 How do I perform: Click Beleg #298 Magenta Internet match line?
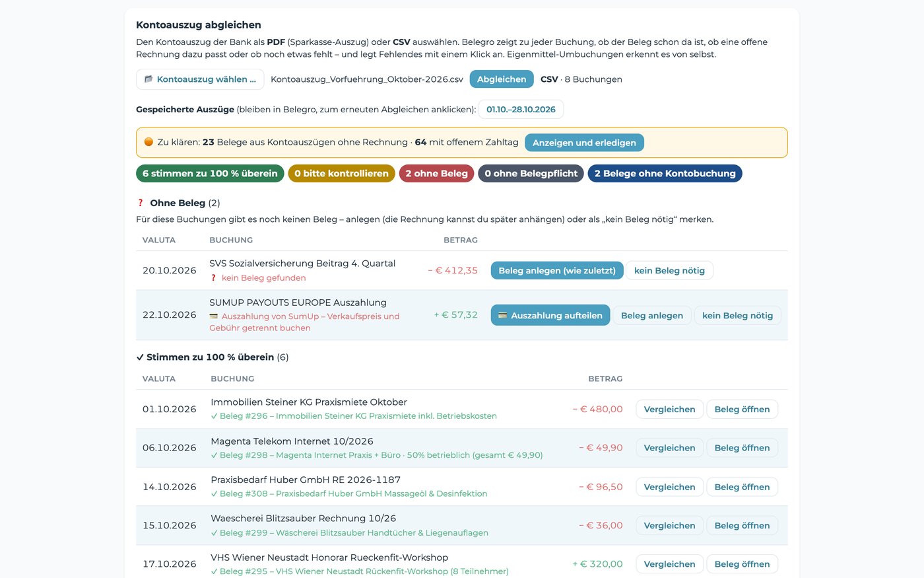(377, 455)
